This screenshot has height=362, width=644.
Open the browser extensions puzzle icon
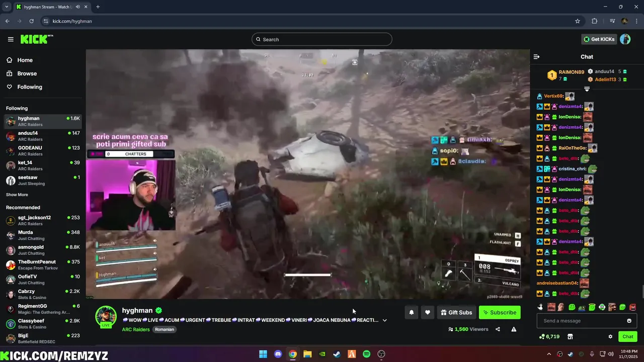click(594, 21)
